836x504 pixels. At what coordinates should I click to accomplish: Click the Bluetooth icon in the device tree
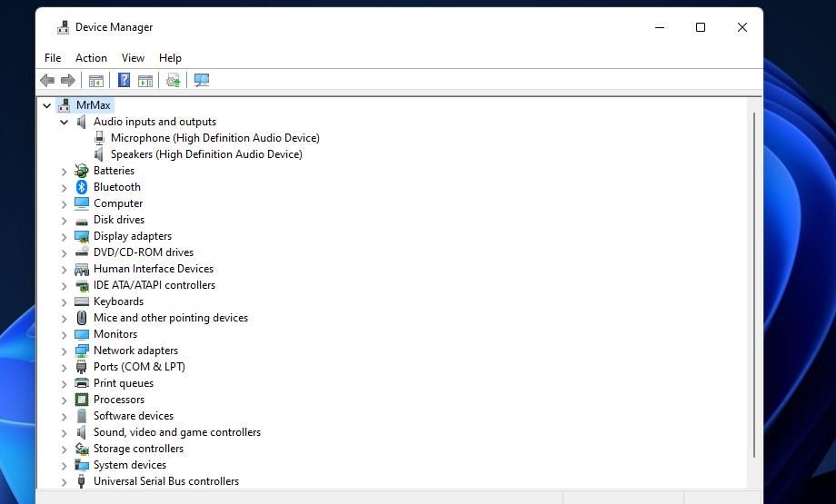[82, 187]
